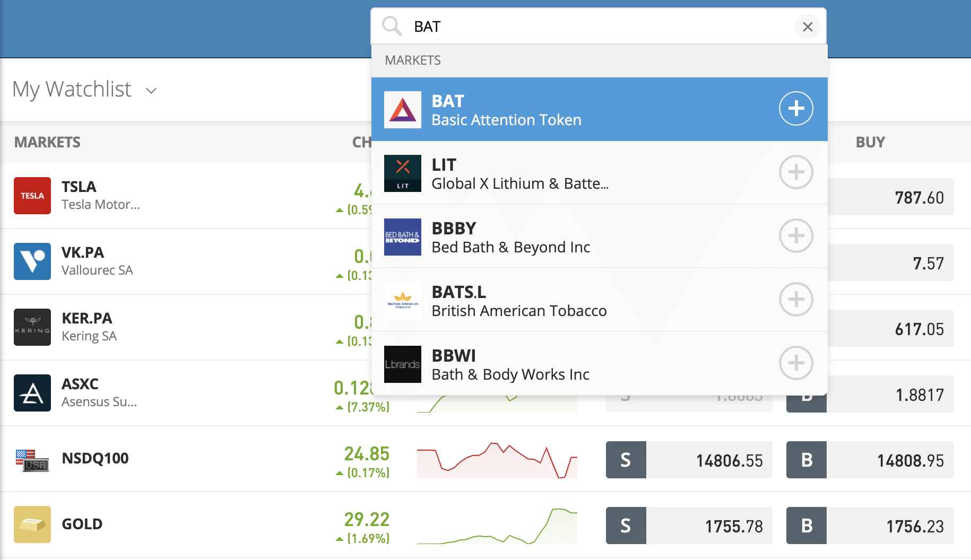Open GOLD market name
Image resolution: width=971 pixels, height=560 pixels.
pos(82,524)
